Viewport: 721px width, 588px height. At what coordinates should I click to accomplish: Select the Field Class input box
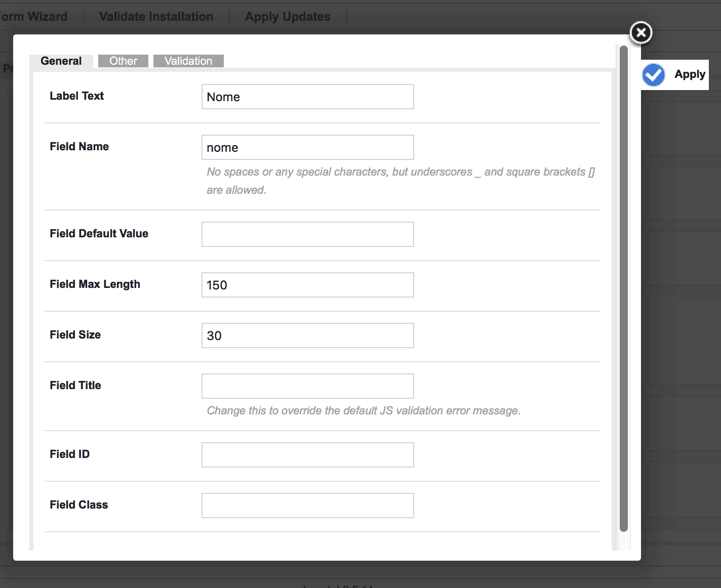coord(307,506)
